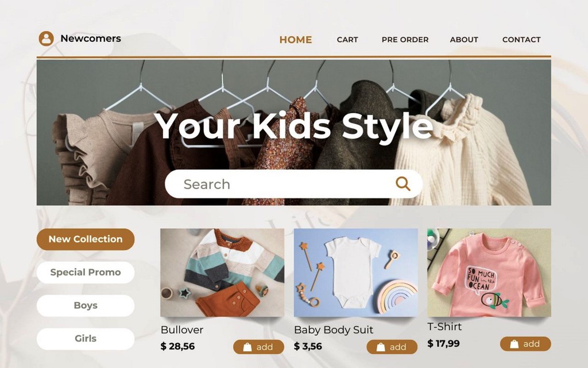The height and width of the screenshot is (368, 588).
Task: Click into the Search input field
Action: coord(293,184)
